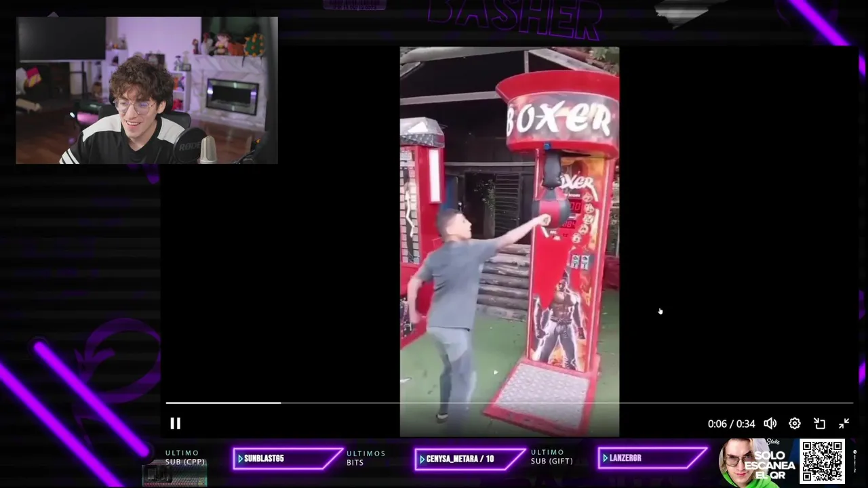868x488 pixels.
Task: Click the streamer webcam overlay
Action: tap(147, 90)
